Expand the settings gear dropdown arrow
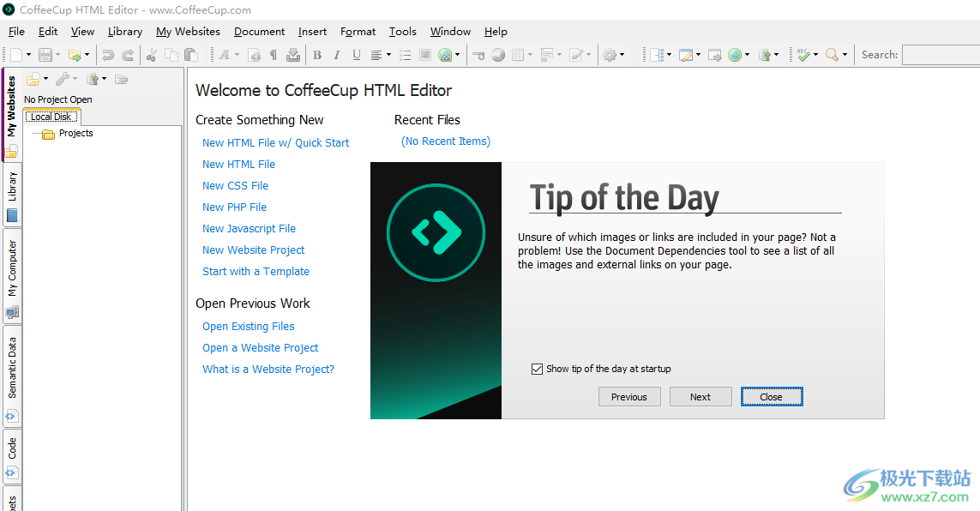 pos(622,55)
